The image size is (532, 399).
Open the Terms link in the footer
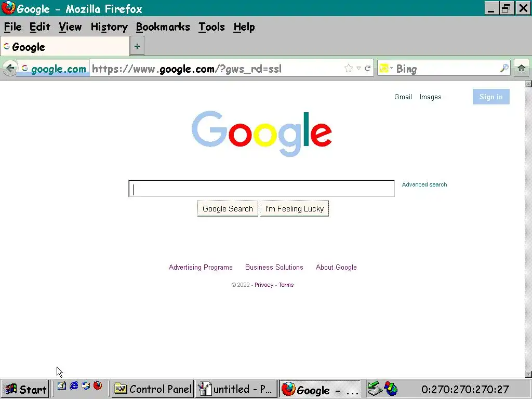click(x=286, y=285)
